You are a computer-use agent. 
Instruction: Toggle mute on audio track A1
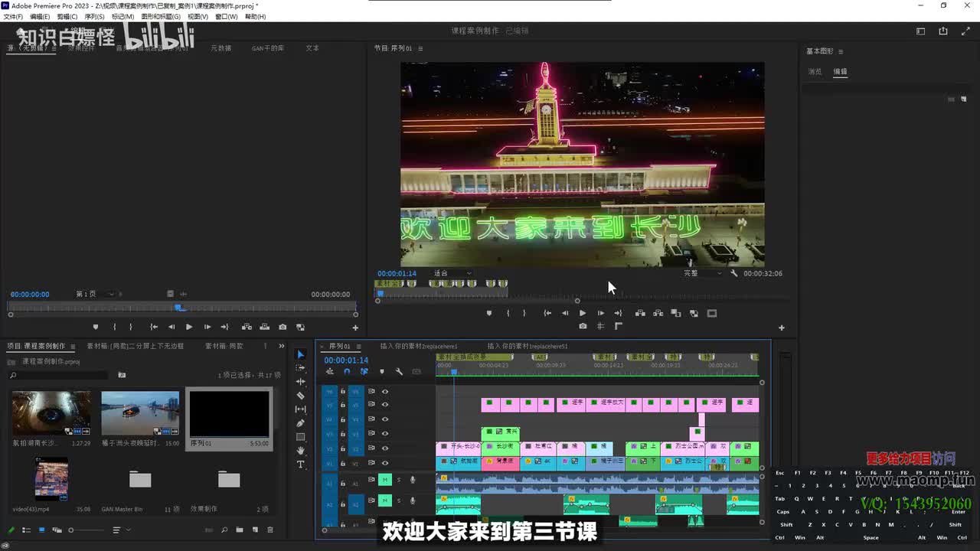pos(385,480)
